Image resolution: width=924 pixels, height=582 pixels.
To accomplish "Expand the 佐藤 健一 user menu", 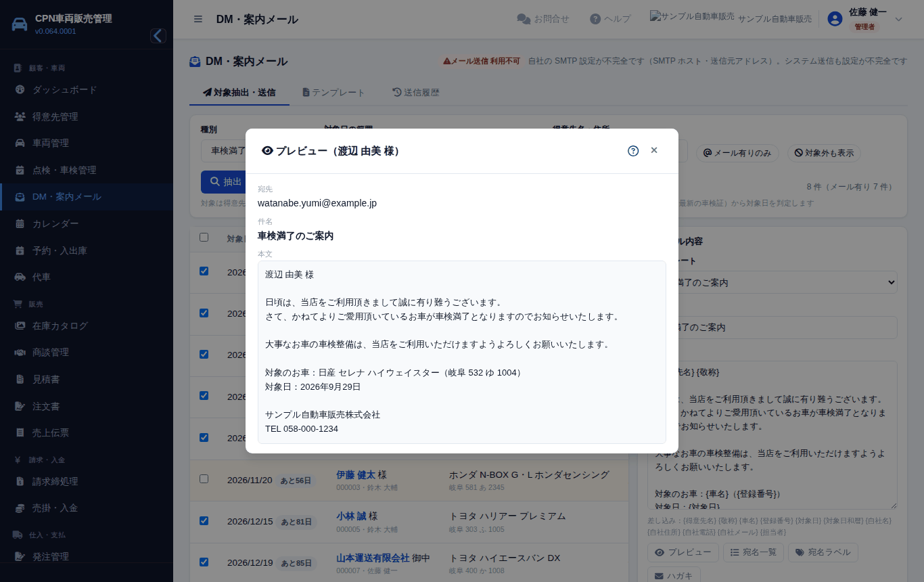I will 865,19.
